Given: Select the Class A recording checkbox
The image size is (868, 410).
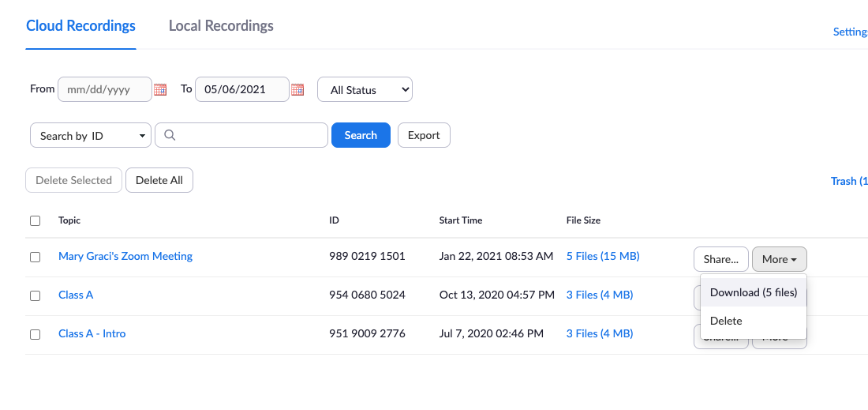Looking at the screenshot, I should click(x=35, y=295).
